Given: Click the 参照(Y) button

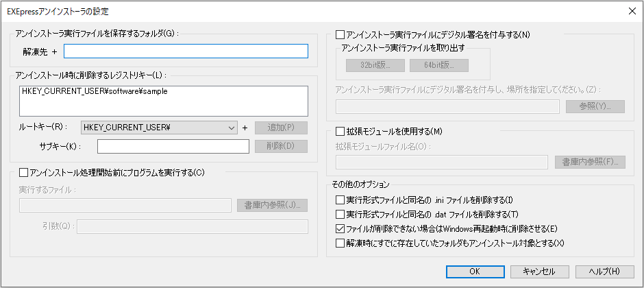Looking at the screenshot, I should click(595, 106).
